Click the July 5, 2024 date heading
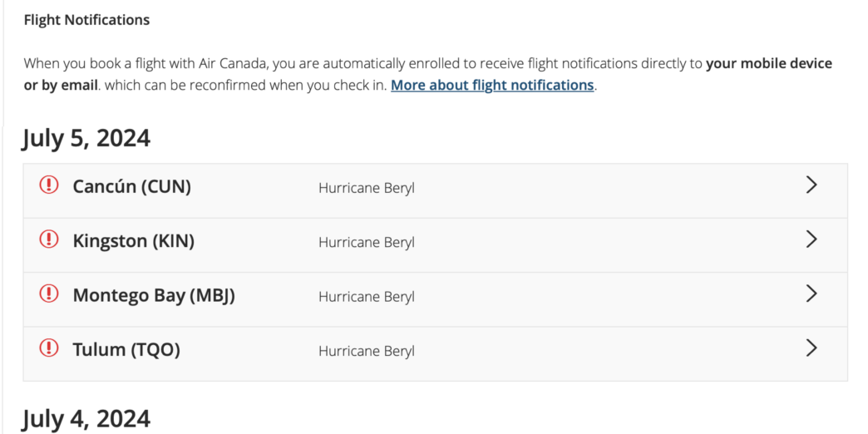 [86, 138]
